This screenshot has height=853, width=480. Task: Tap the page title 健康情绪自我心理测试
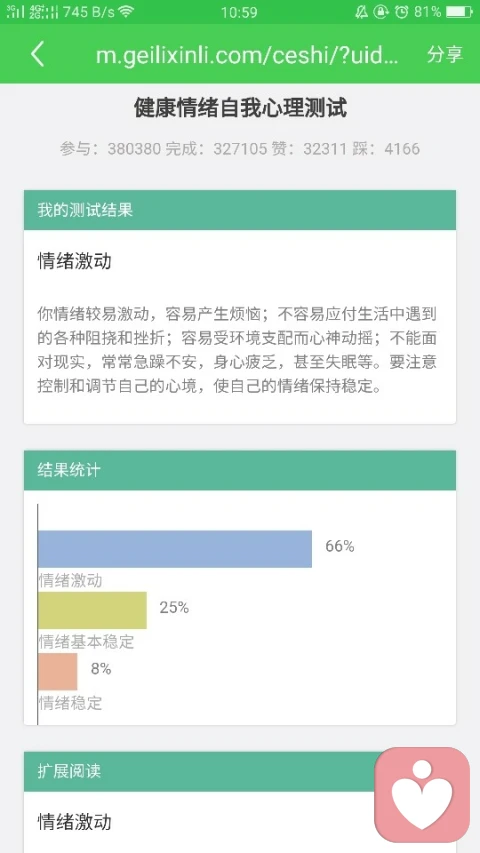pyautogui.click(x=240, y=108)
